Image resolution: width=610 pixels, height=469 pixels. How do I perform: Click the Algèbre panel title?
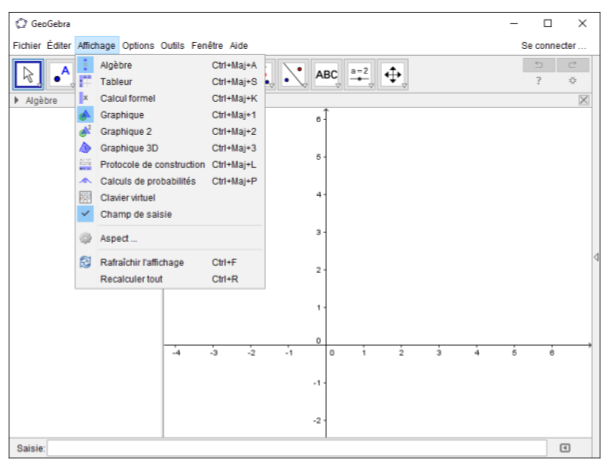click(x=41, y=100)
